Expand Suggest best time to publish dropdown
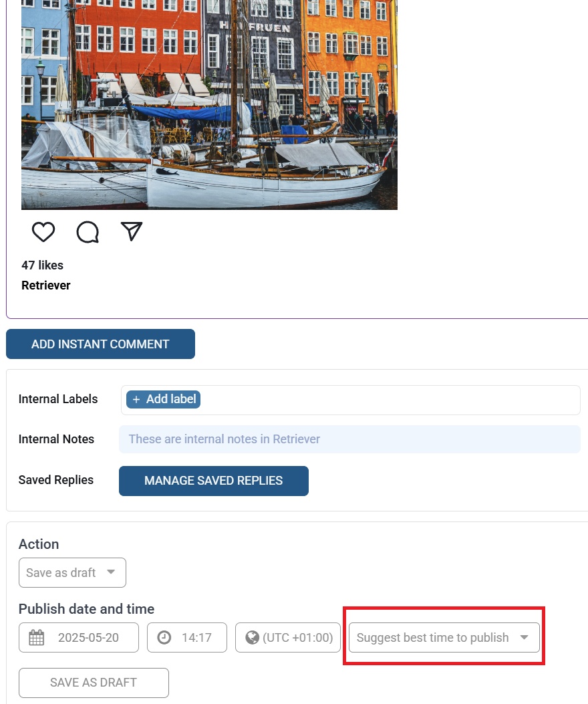This screenshot has width=588, height=704. [x=444, y=638]
